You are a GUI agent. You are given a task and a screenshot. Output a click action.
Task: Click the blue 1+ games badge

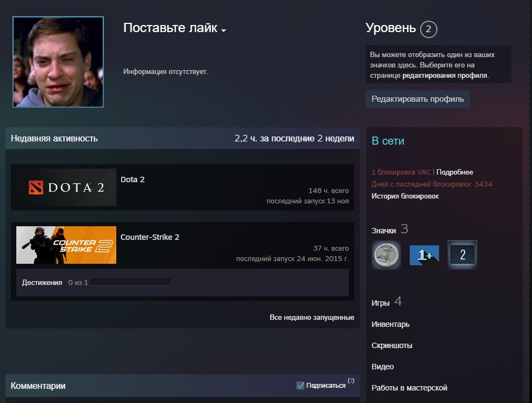point(424,255)
